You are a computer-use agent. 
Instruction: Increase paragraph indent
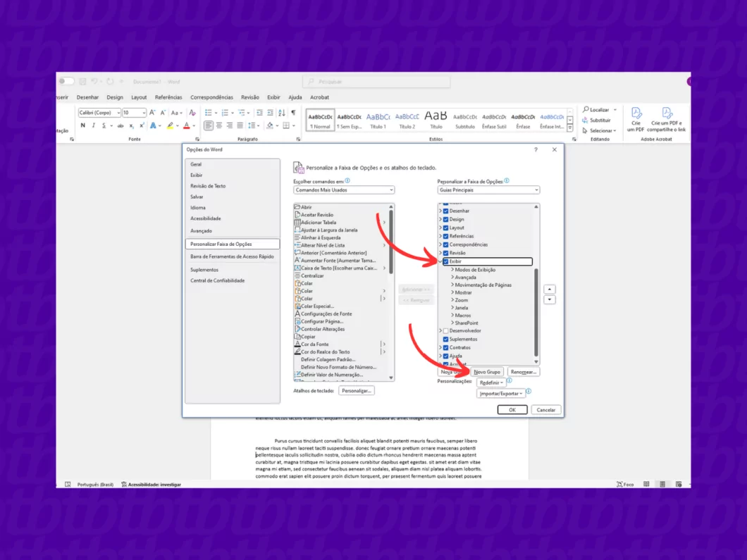[270, 113]
